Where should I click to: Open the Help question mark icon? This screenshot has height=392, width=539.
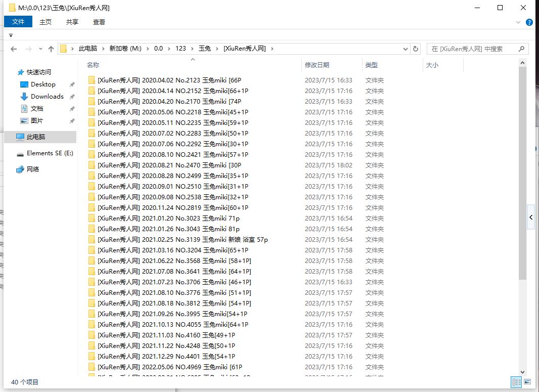click(x=529, y=22)
